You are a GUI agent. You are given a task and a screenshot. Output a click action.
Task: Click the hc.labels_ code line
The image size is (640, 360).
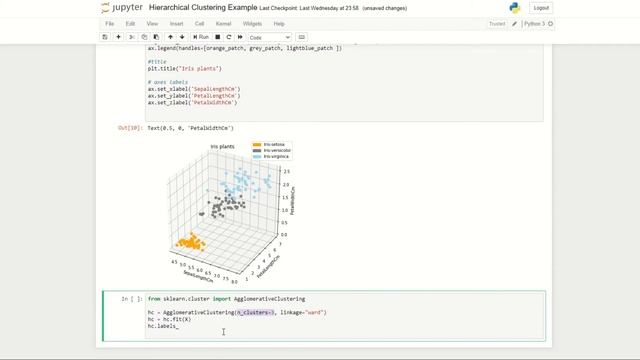coord(163,326)
